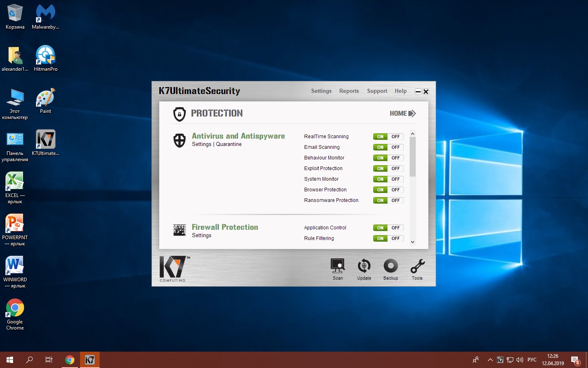Open the Reports menu
Screen dimensions: 588x368
[x=349, y=91]
